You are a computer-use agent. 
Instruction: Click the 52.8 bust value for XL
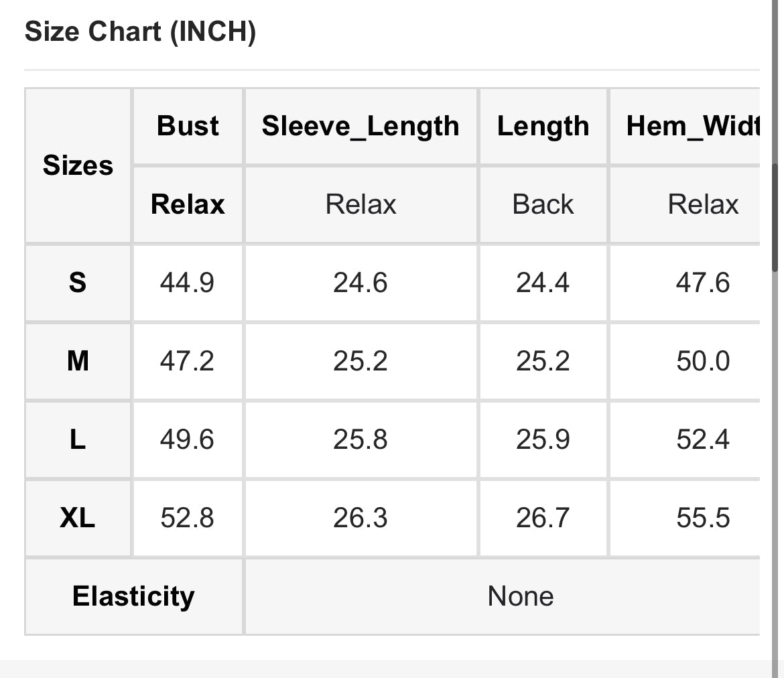(187, 518)
